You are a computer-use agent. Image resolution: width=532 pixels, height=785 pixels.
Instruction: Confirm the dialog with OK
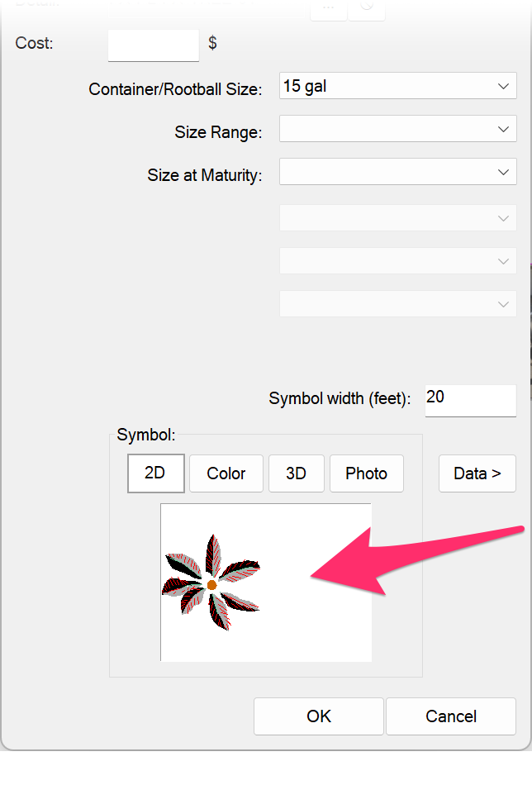tap(319, 716)
